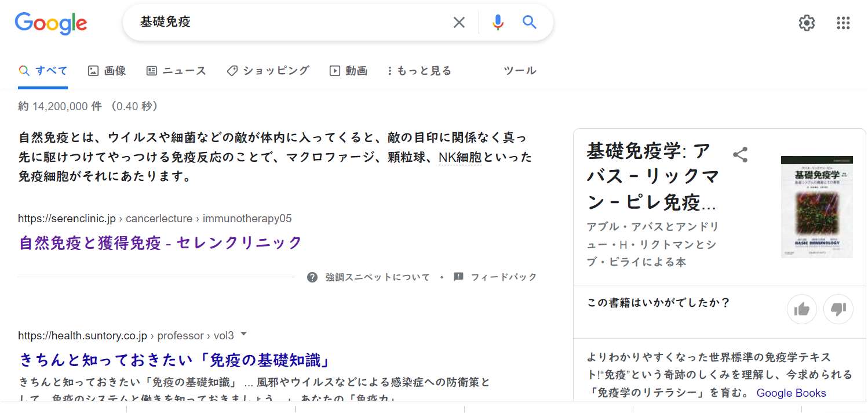Open the ツール search tools
The image size is (868, 413).
point(520,71)
